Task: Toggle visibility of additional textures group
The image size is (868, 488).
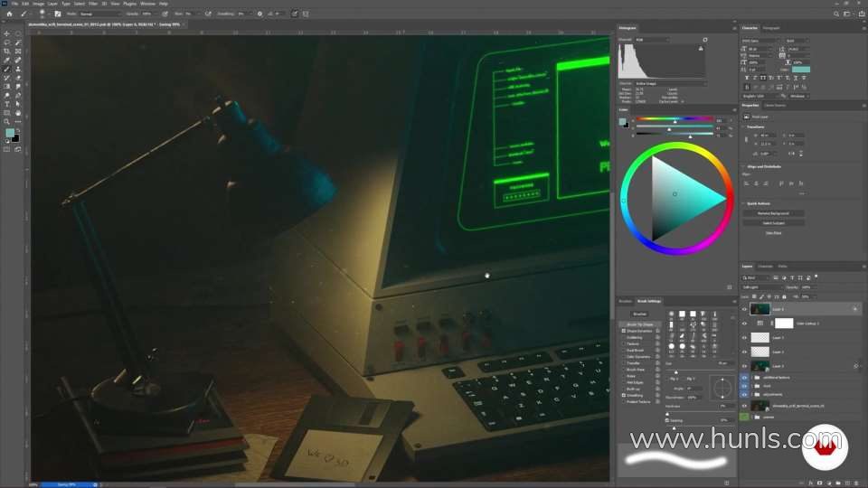Action: pos(744,378)
